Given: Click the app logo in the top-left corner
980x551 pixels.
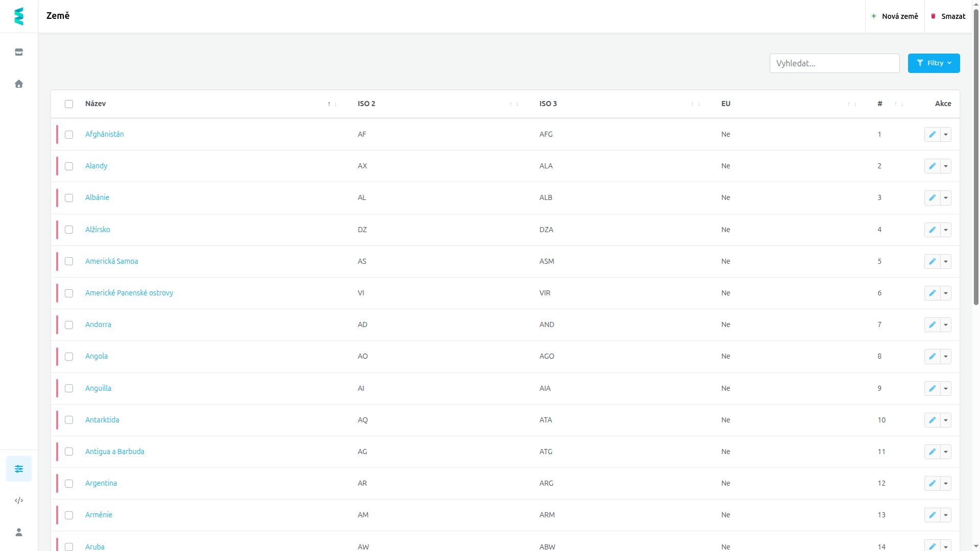Looking at the screenshot, I should click(19, 16).
